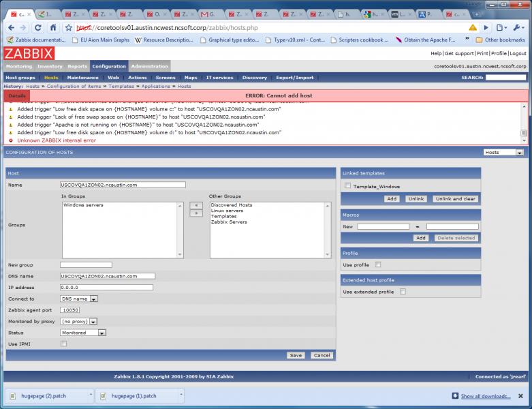Select Zabbix Servers in Other Groups
Viewport: 532px width, 409px height.
(229, 222)
